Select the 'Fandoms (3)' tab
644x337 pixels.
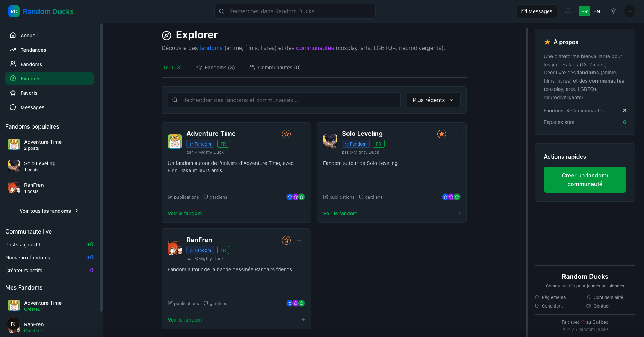(216, 67)
